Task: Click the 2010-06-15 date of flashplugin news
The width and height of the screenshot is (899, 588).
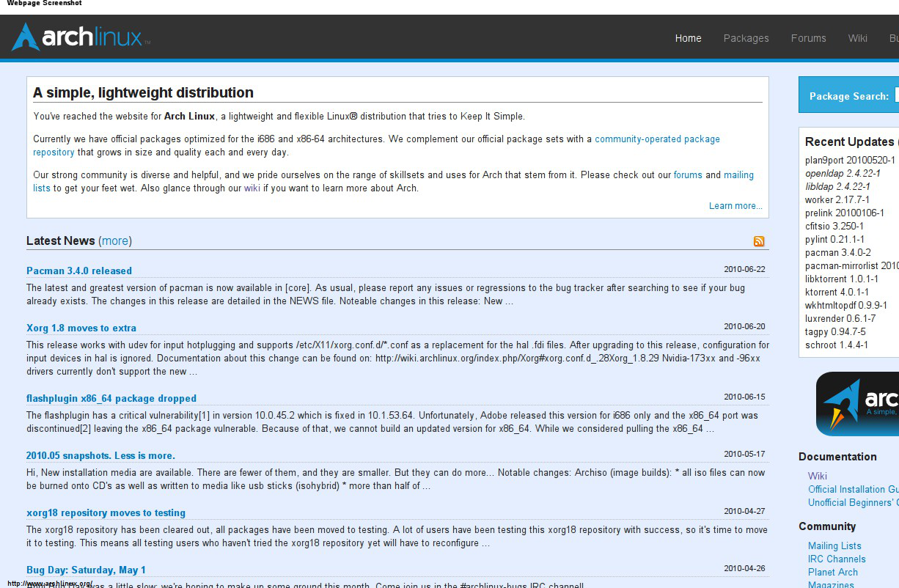Action: pyautogui.click(x=744, y=397)
